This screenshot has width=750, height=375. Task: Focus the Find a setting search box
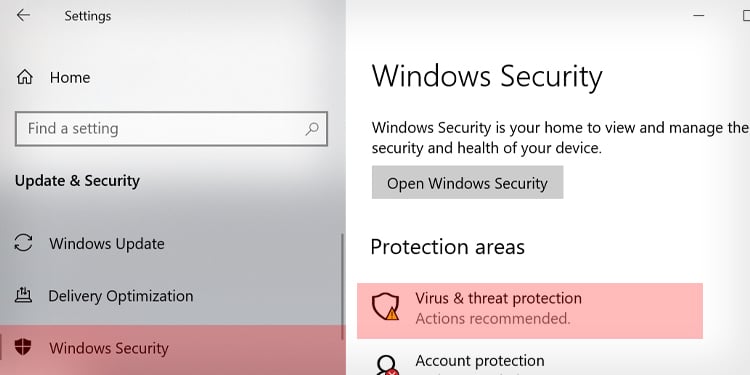171,129
